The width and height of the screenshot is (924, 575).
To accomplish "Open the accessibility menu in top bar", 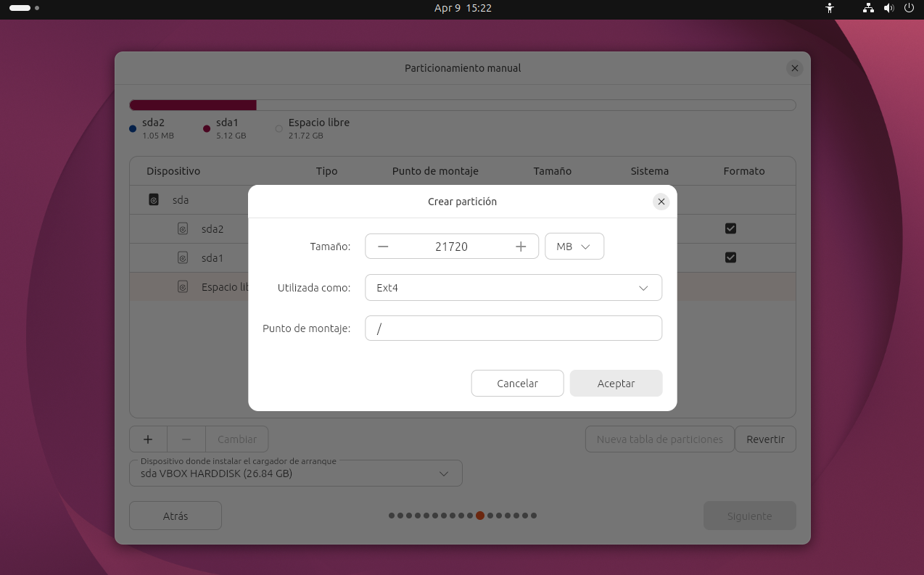I will 830,8.
